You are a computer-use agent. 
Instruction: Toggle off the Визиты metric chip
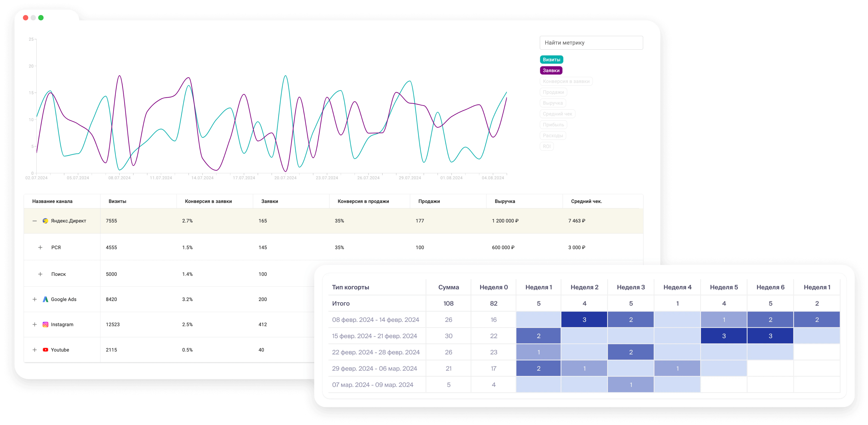coord(552,59)
